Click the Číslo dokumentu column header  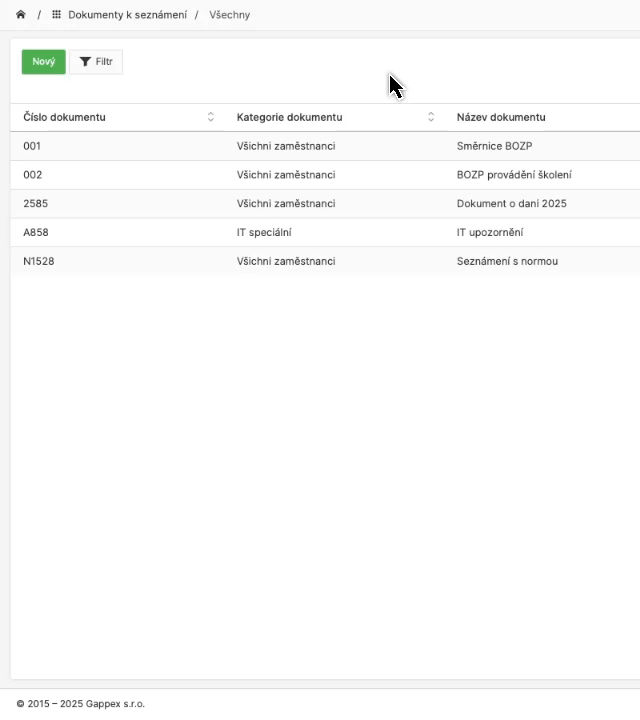tap(64, 117)
